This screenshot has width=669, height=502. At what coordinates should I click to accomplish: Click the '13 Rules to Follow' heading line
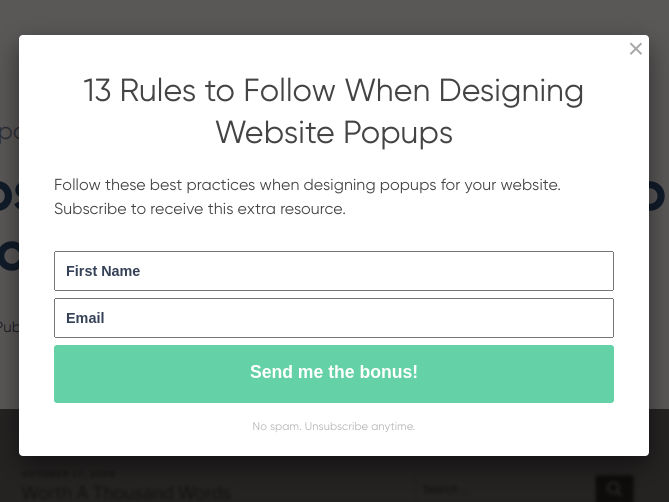(x=333, y=91)
